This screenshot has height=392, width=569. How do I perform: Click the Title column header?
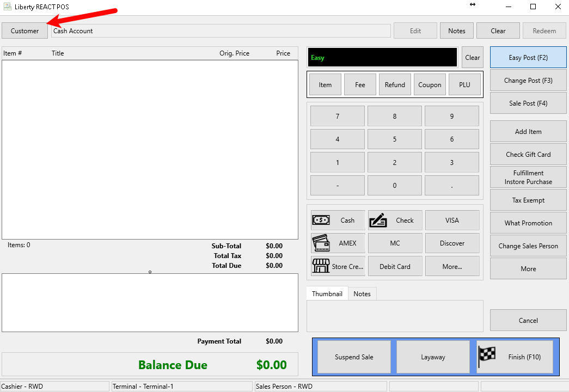coord(58,53)
